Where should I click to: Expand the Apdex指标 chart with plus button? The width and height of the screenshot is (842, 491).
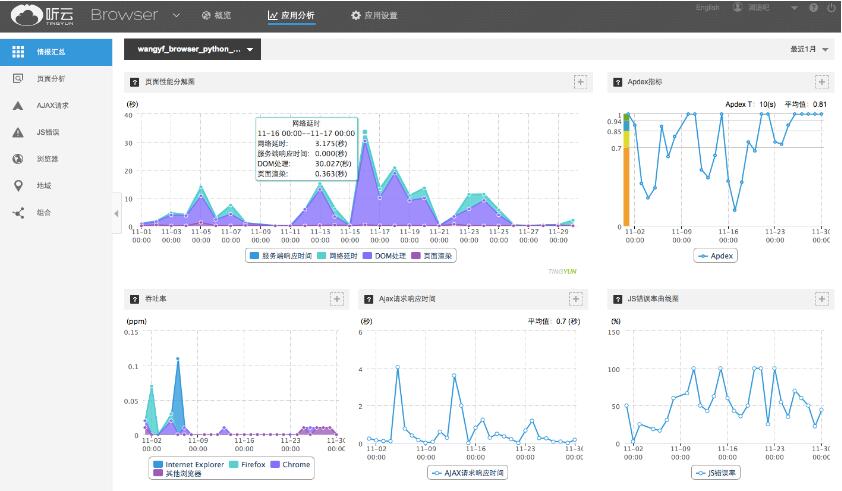pyautogui.click(x=821, y=81)
